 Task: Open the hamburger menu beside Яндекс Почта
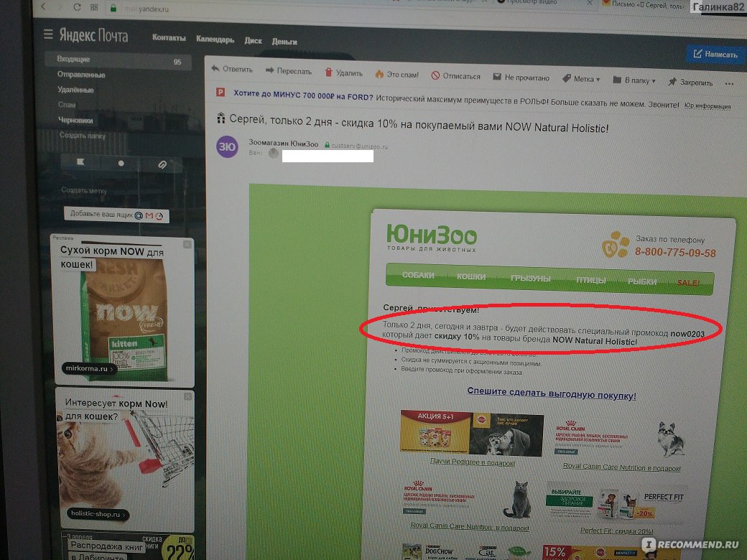(x=48, y=34)
